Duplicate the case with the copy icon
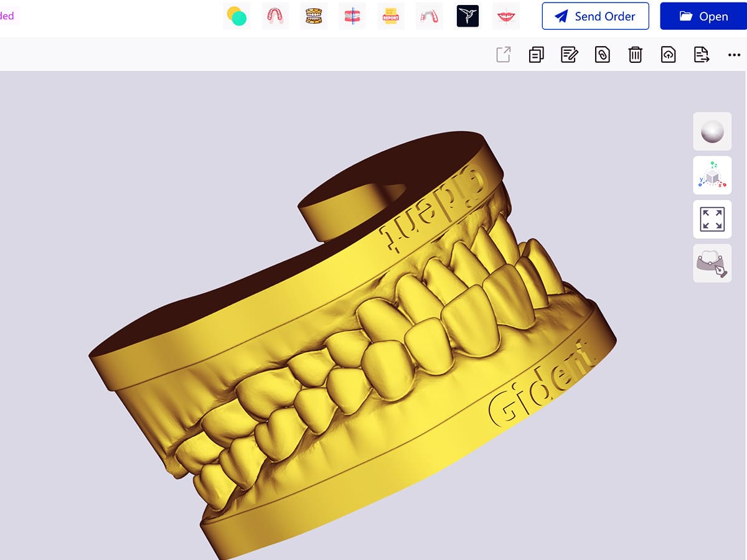 coord(536,55)
